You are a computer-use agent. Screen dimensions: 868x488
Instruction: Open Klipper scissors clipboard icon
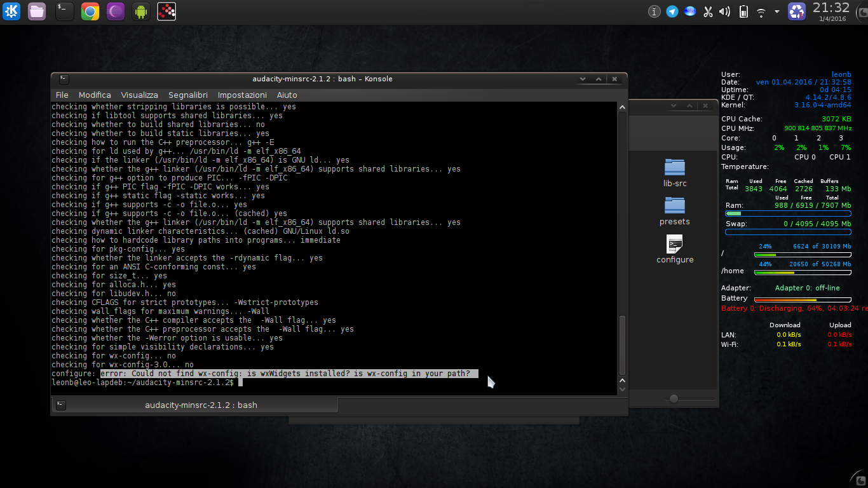pos(707,11)
